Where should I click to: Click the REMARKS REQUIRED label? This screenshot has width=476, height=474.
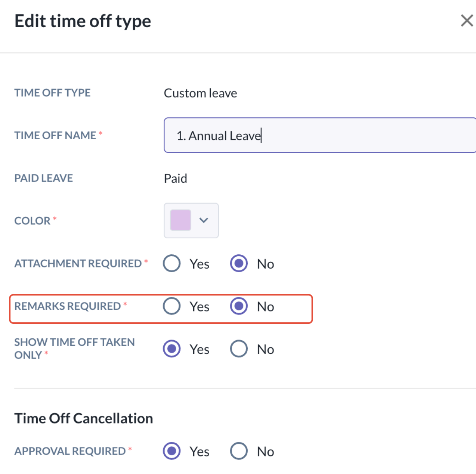[x=68, y=306]
